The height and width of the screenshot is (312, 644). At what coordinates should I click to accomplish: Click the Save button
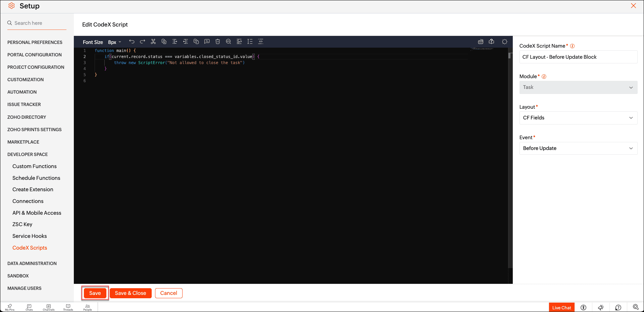(x=95, y=293)
